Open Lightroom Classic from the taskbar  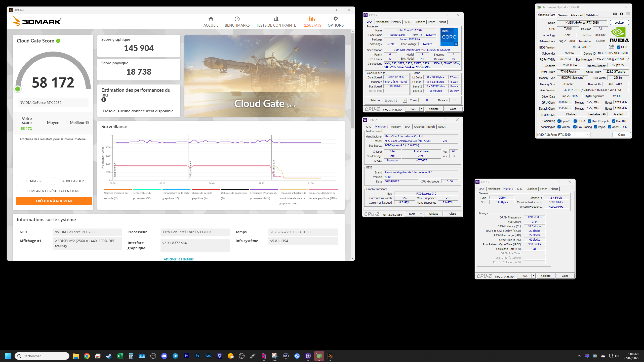pos(209,356)
